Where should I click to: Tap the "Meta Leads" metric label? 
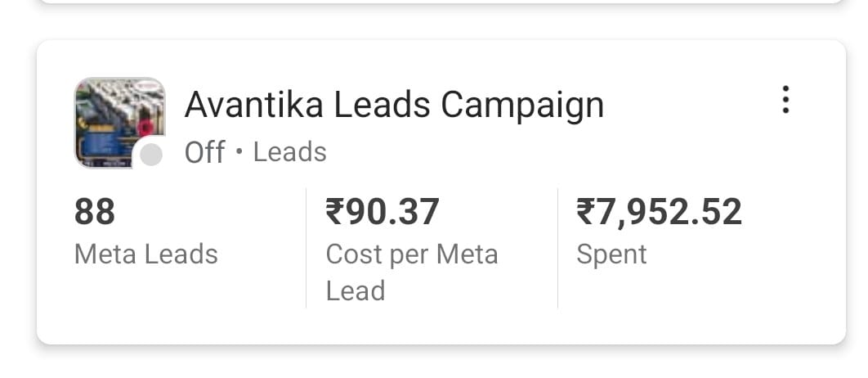[x=146, y=254]
